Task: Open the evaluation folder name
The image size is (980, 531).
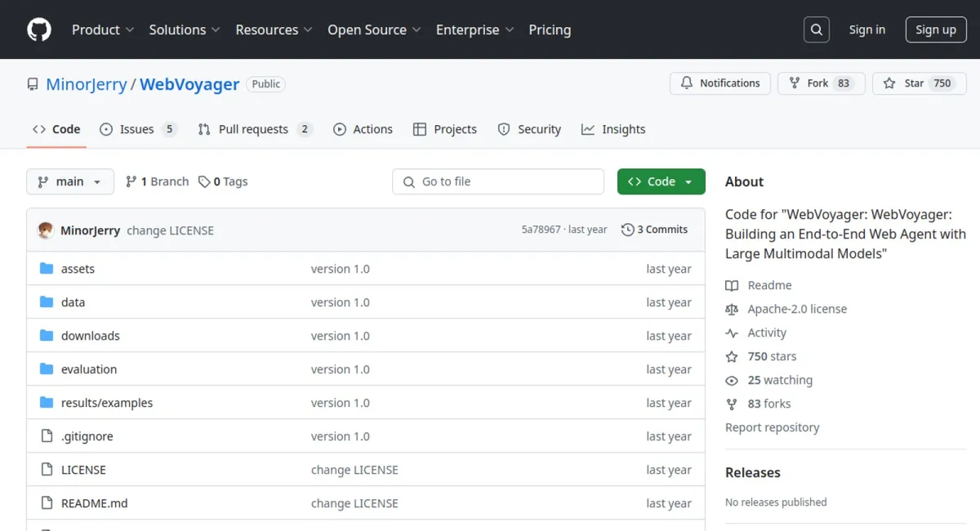Action: click(x=89, y=369)
